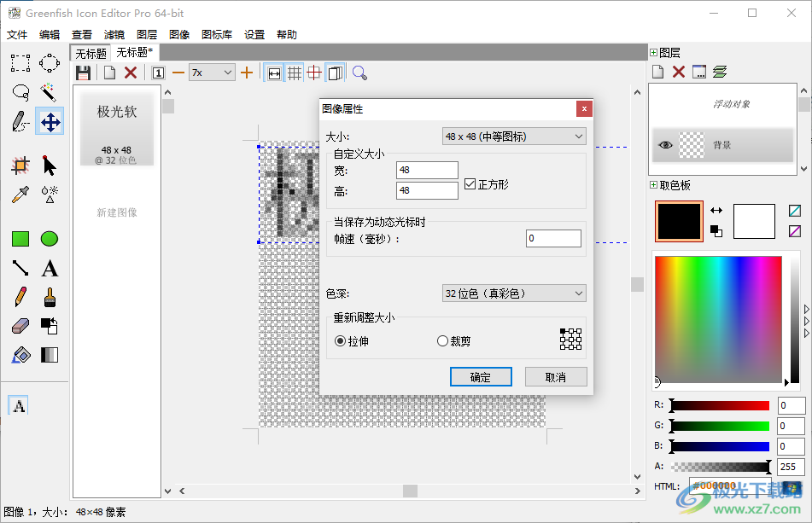Open the 32位（真彩色）color depth dropdown
Image resolution: width=812 pixels, height=523 pixels.
(x=513, y=292)
